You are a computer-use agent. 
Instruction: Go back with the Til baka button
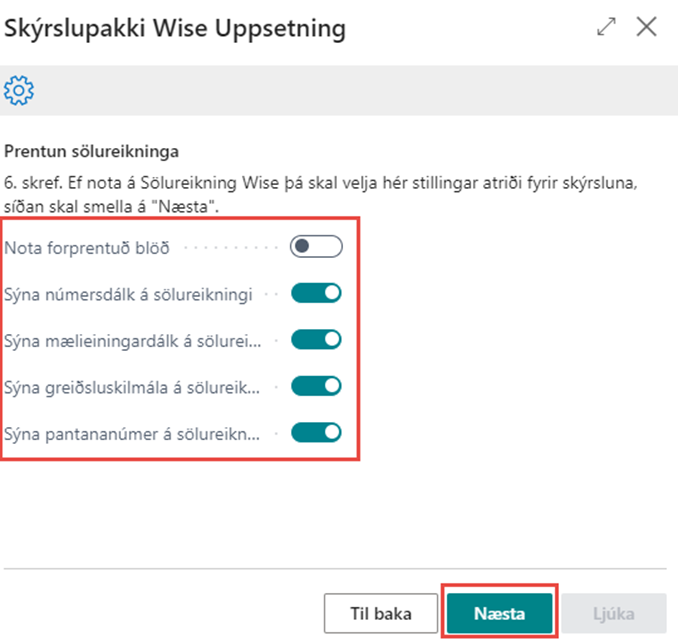(x=381, y=612)
